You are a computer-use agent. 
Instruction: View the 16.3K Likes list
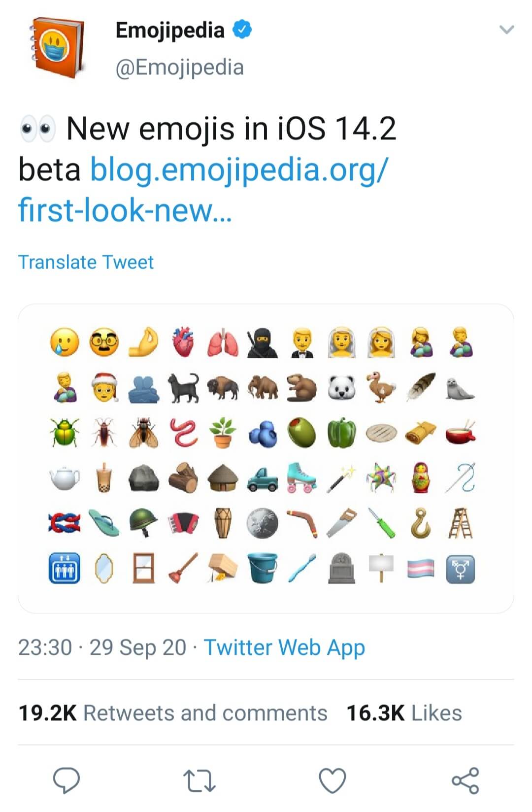tap(404, 713)
